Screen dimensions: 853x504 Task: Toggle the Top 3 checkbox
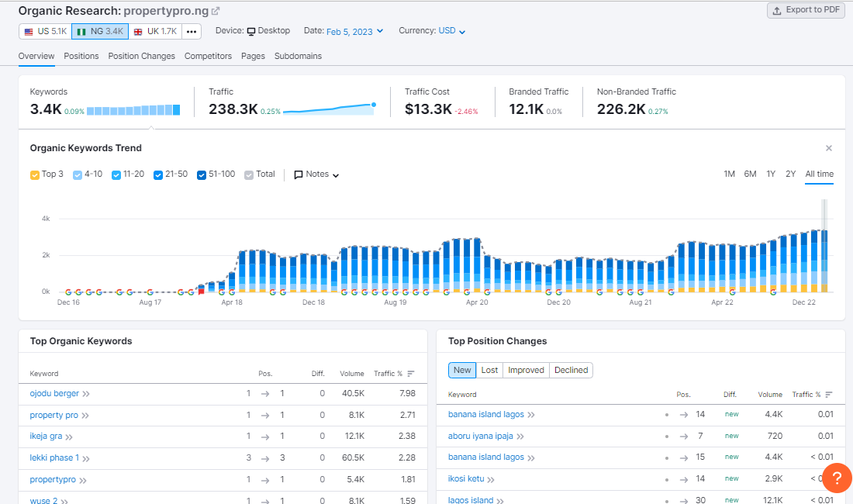(x=35, y=175)
